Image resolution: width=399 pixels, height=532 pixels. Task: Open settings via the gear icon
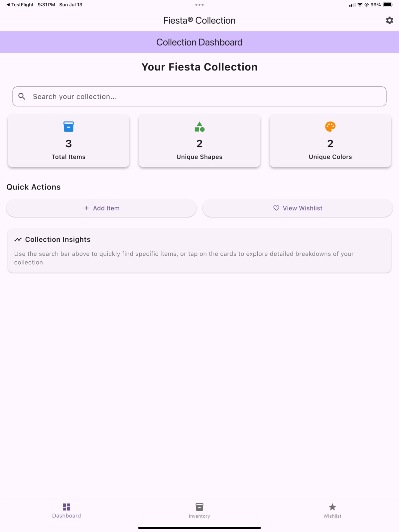389,20
